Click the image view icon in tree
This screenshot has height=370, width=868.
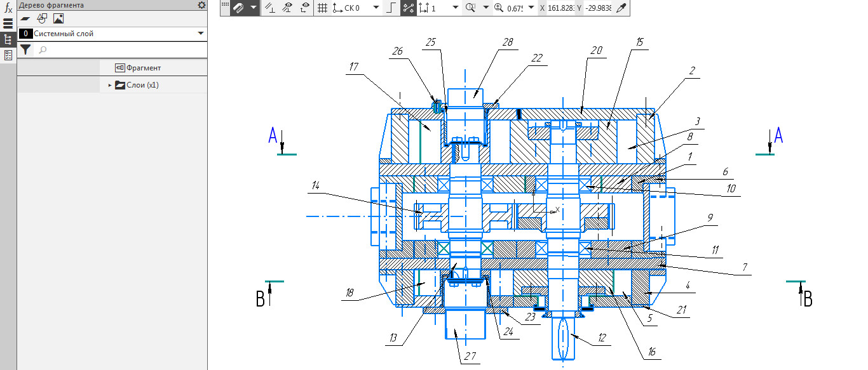coord(58,18)
